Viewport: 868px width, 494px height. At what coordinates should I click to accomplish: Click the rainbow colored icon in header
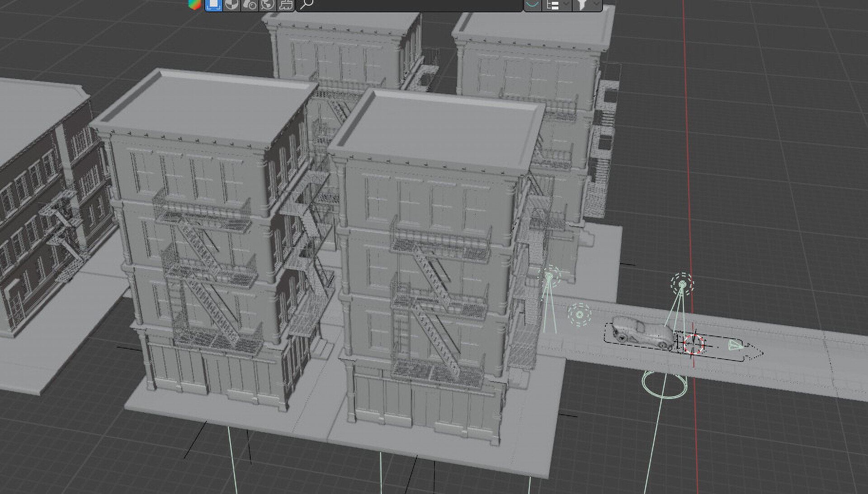(x=194, y=5)
